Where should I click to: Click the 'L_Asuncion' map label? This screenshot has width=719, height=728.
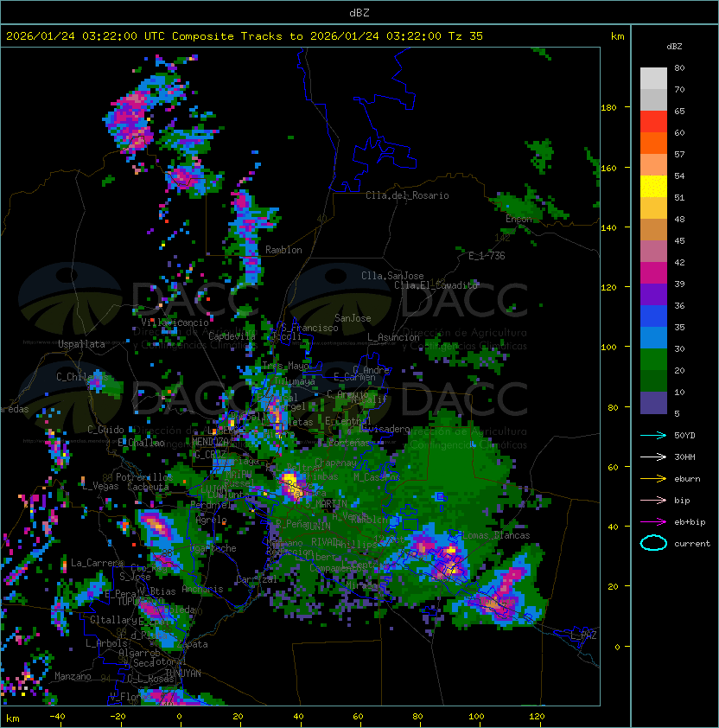tap(393, 337)
